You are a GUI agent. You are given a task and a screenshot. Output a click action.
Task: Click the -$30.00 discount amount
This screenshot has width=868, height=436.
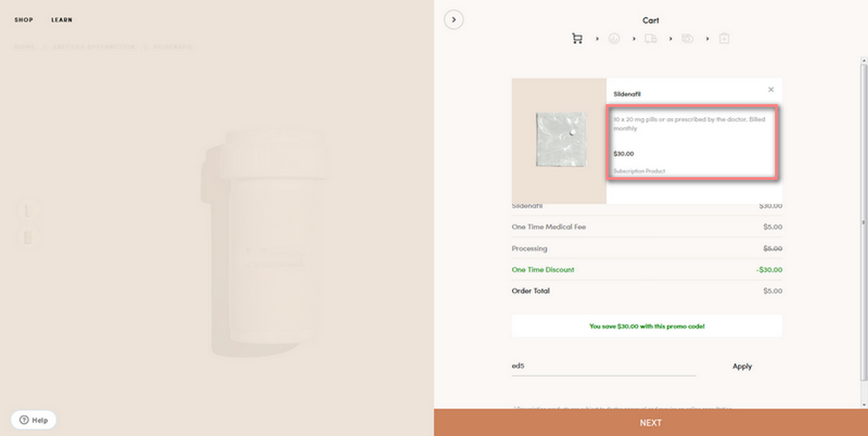pyautogui.click(x=769, y=270)
